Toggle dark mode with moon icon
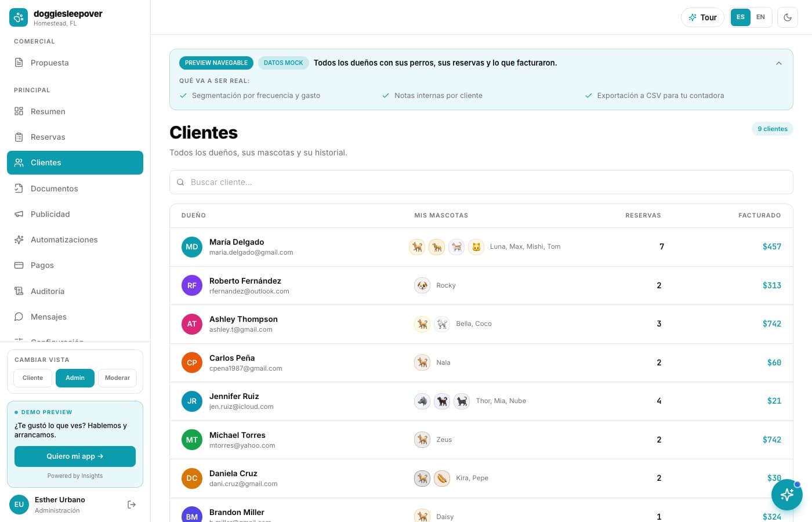Image resolution: width=812 pixels, height=522 pixels. pos(788,17)
